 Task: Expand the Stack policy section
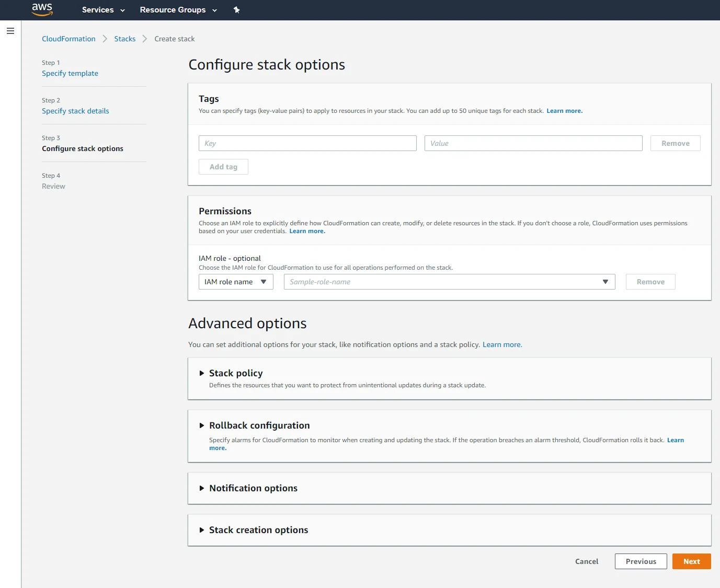(x=235, y=373)
